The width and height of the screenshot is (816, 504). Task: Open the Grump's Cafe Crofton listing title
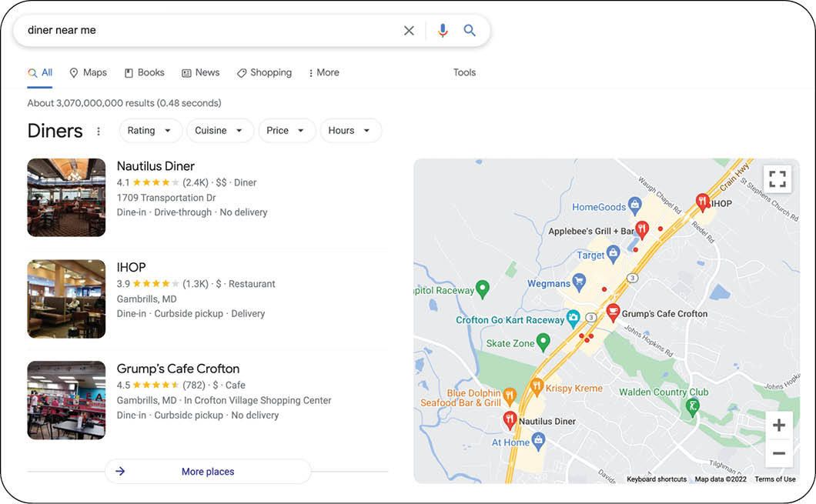click(178, 369)
